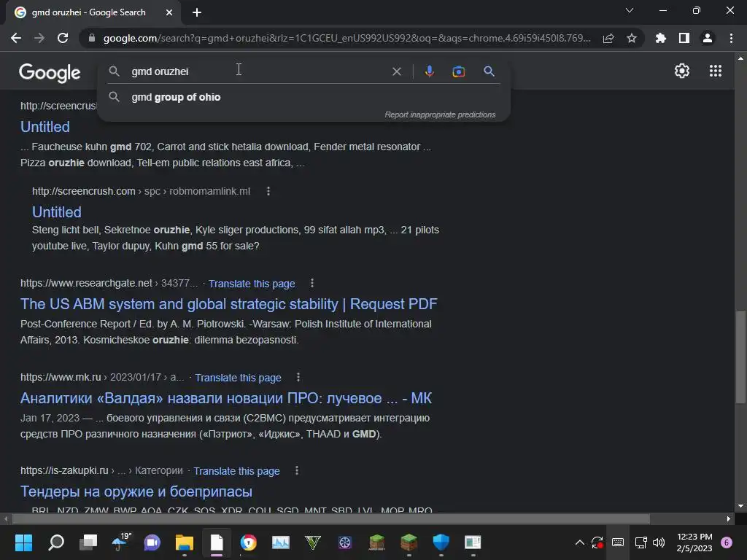Clear the search box with X
Image resolution: width=747 pixels, height=560 pixels.
click(396, 71)
